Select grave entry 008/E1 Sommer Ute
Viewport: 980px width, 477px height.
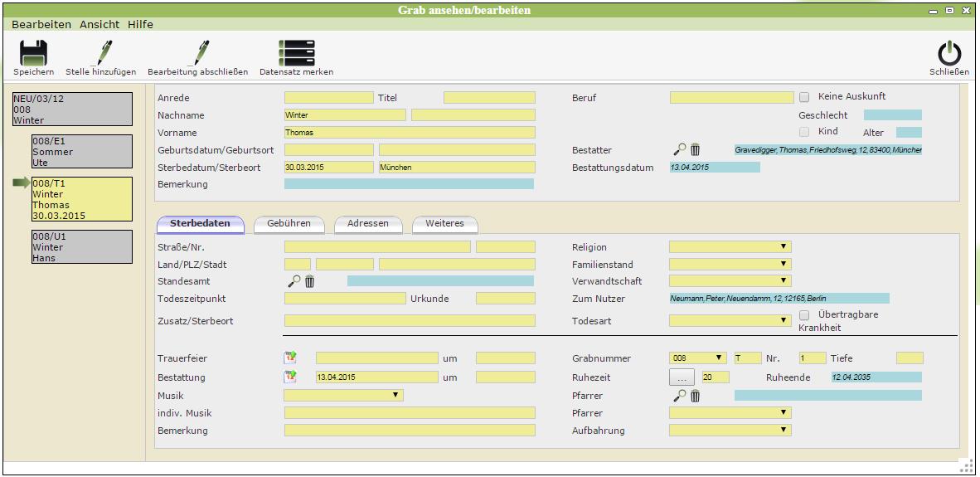(81, 152)
